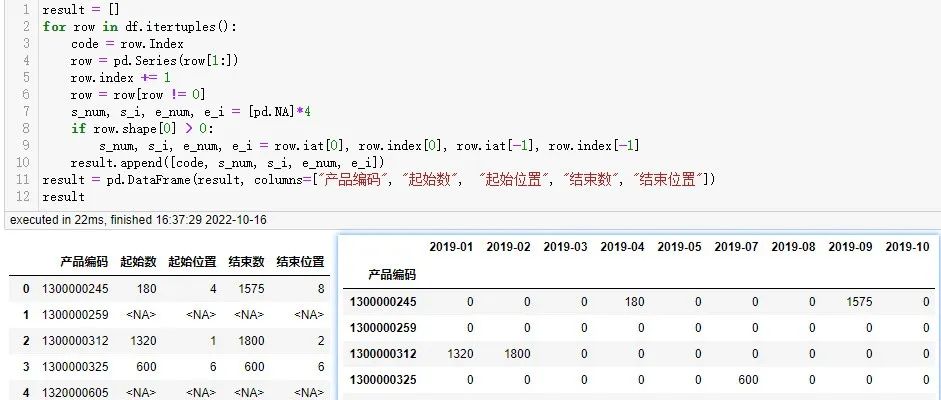Click index 3 in left table
This screenshot has width=941, height=400.
pos(26,366)
